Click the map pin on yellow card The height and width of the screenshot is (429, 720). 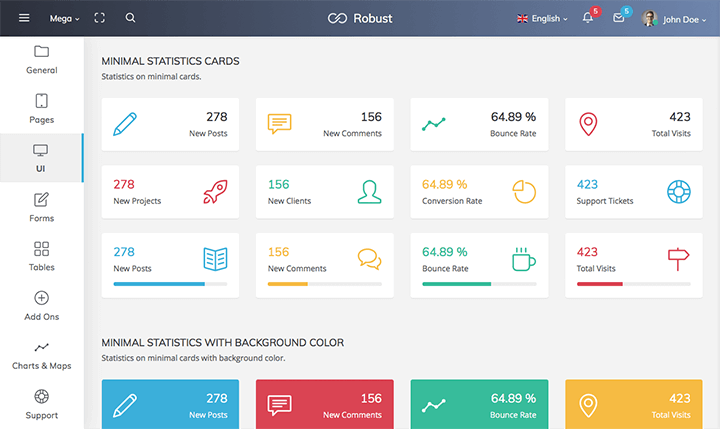click(588, 406)
